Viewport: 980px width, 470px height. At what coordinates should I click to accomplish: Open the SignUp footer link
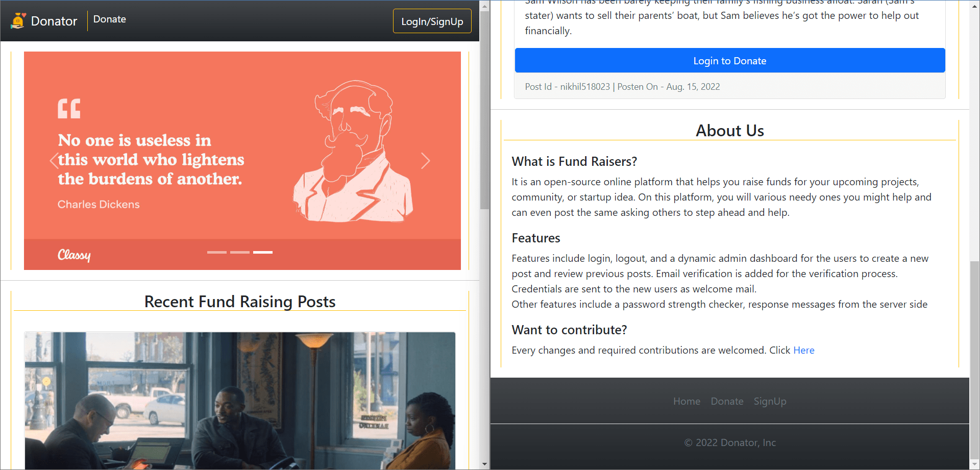(x=770, y=401)
